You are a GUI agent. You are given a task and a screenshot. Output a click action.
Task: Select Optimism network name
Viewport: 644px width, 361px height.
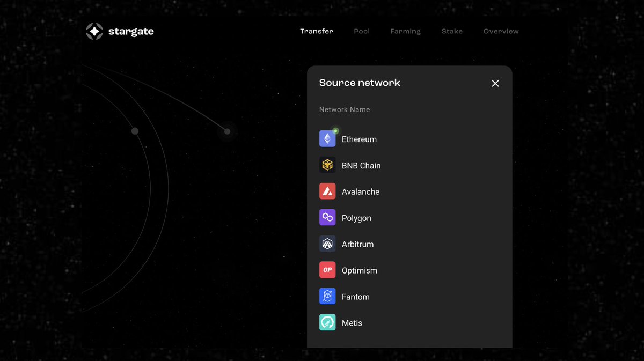pos(360,270)
